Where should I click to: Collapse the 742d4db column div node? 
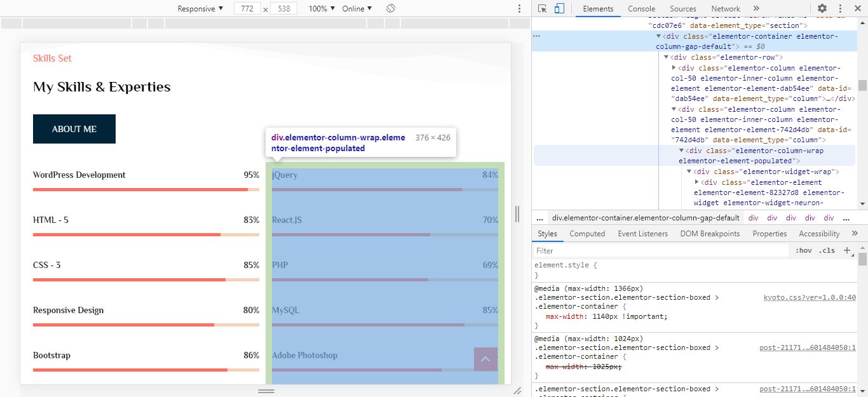click(674, 109)
